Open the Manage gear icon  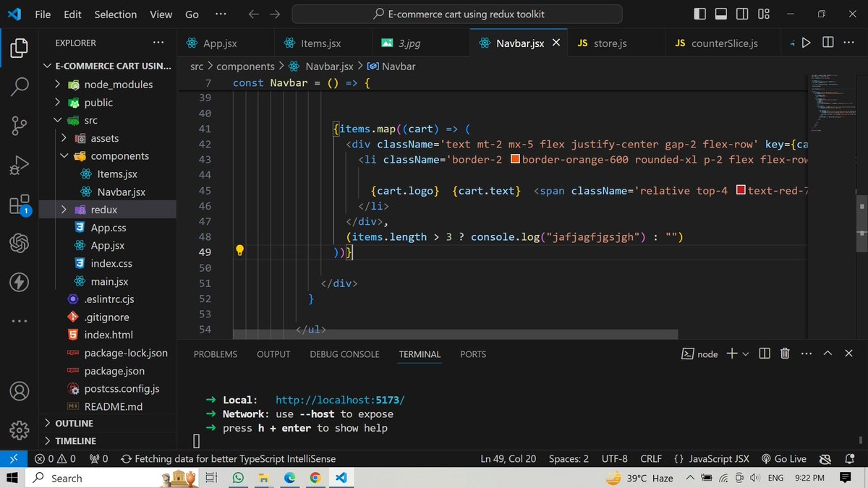pos(20,430)
